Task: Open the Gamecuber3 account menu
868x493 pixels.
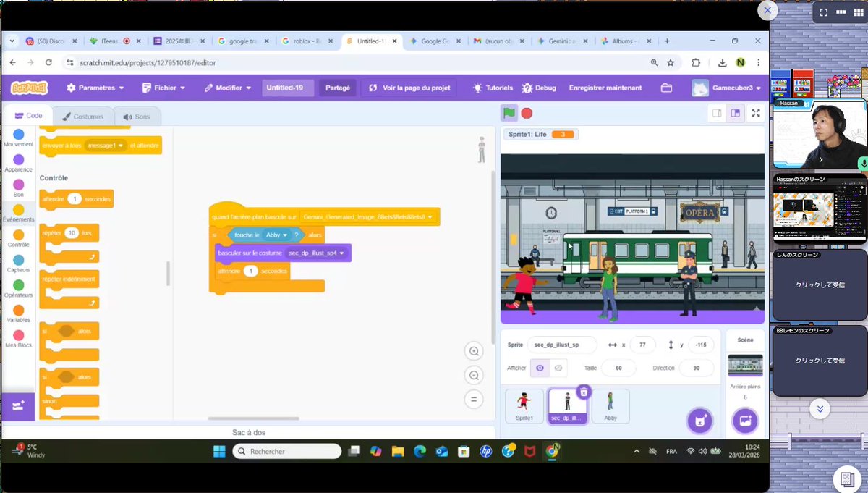Action: pos(727,88)
